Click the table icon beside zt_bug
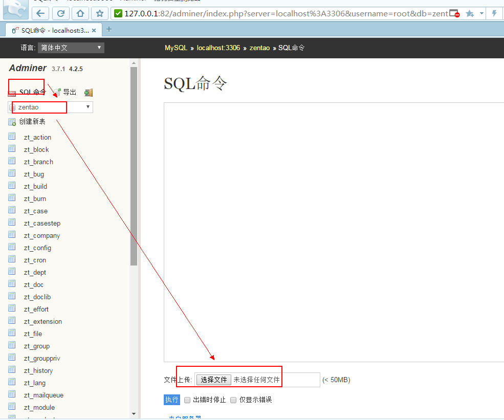Viewport: 504px width, 420px height. [12, 173]
